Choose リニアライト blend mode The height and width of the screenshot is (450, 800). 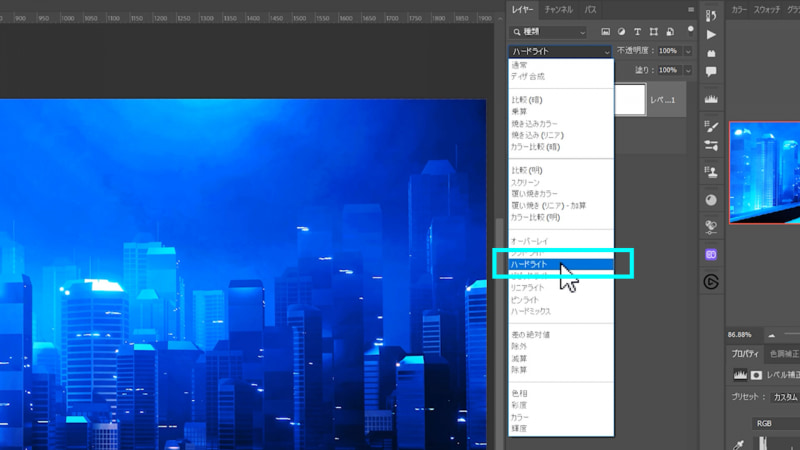561,288
